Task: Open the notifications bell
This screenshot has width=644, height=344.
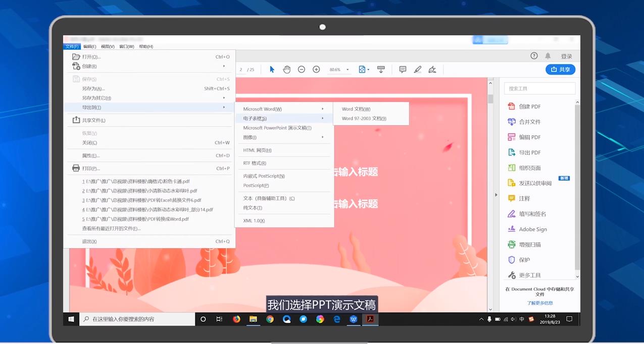Action: (548, 56)
